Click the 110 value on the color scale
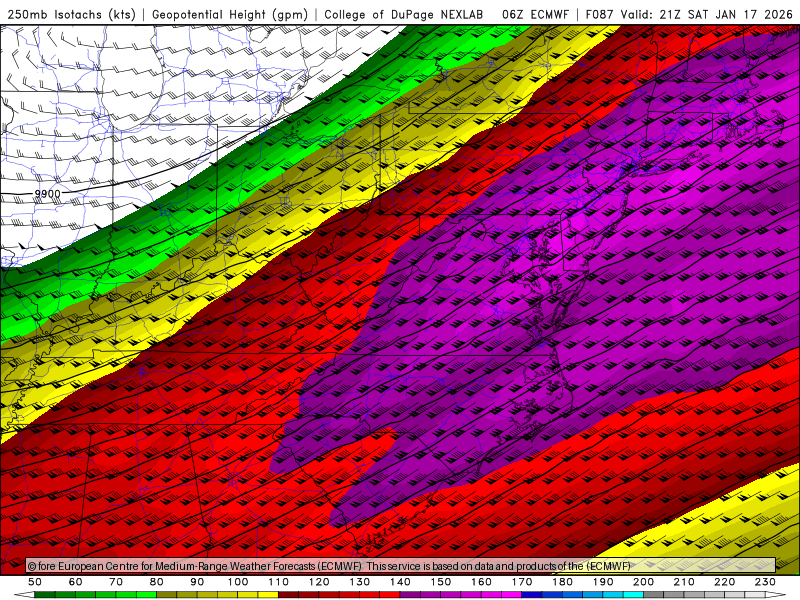Viewport: 800px width, 600px height. 279,582
